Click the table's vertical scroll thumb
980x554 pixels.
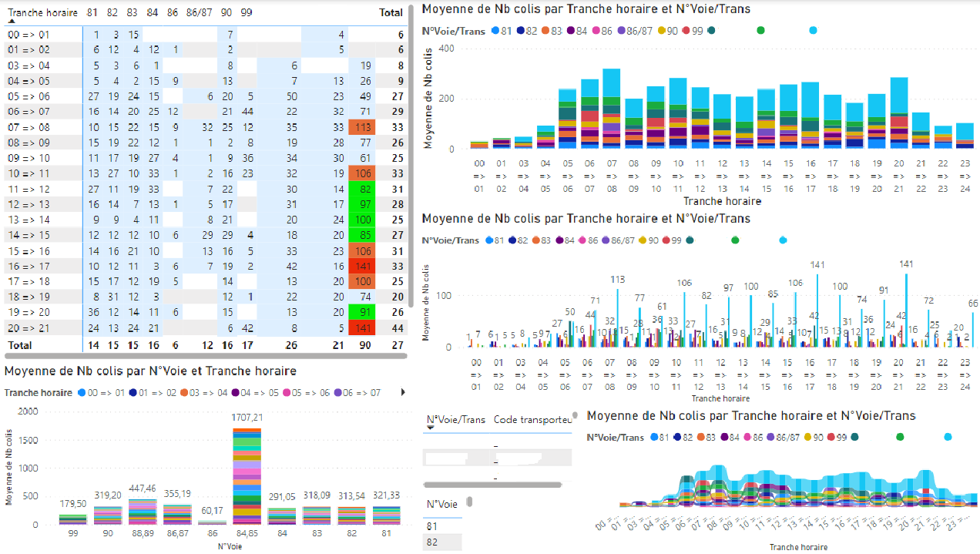pyautogui.click(x=576, y=417)
